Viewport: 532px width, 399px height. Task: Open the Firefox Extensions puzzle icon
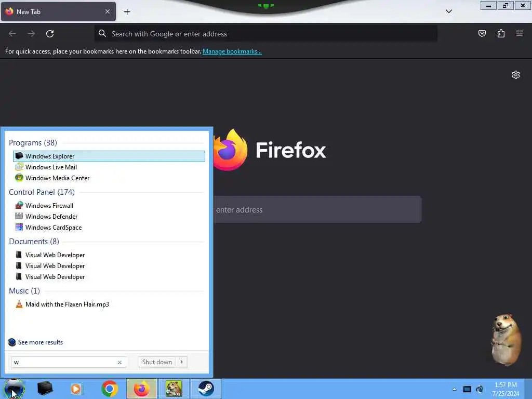tap(501, 33)
